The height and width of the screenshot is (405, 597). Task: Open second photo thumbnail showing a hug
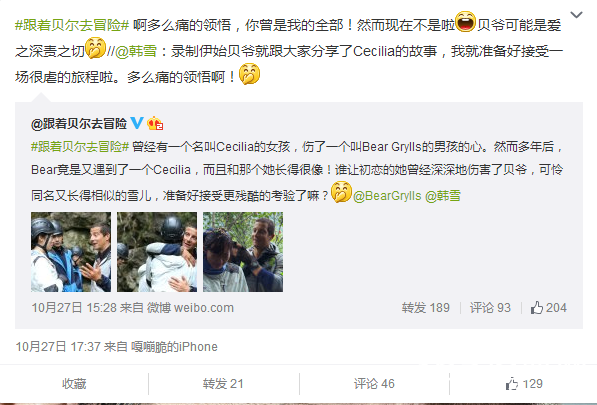(x=157, y=252)
